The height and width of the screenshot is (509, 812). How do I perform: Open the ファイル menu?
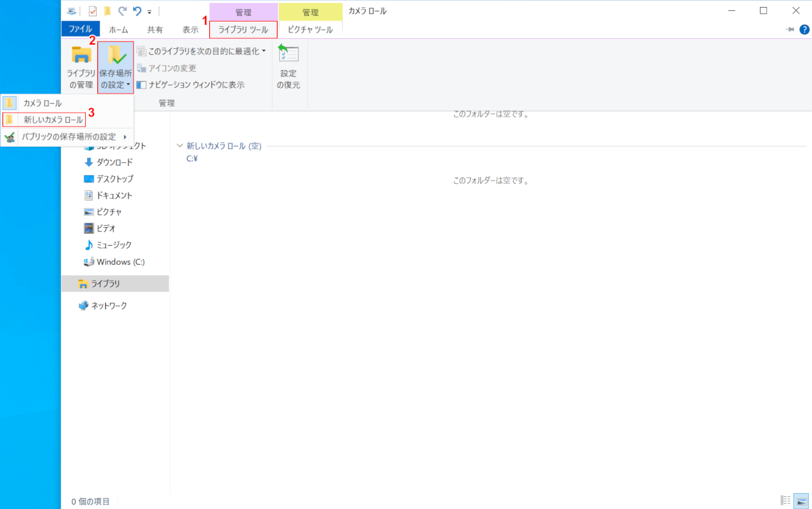[80, 29]
